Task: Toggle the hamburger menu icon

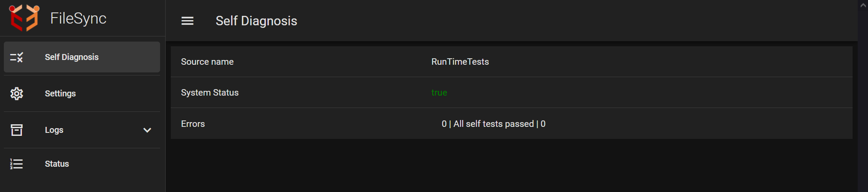Action: 187,21
